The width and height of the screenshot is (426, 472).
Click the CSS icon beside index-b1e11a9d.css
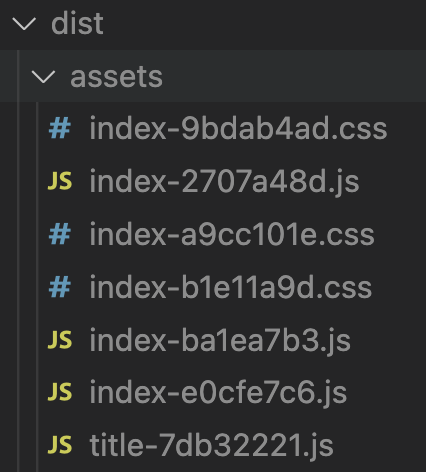click(60, 287)
